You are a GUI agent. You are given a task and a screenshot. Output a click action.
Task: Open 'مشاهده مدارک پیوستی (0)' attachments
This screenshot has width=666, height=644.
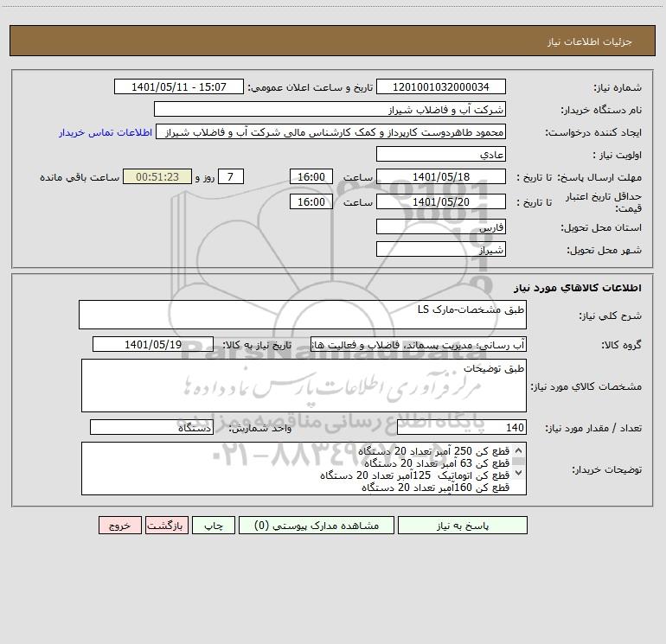pos(317,526)
